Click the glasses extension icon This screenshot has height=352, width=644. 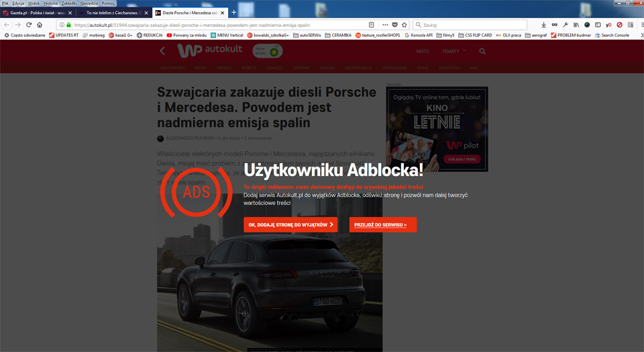555,25
